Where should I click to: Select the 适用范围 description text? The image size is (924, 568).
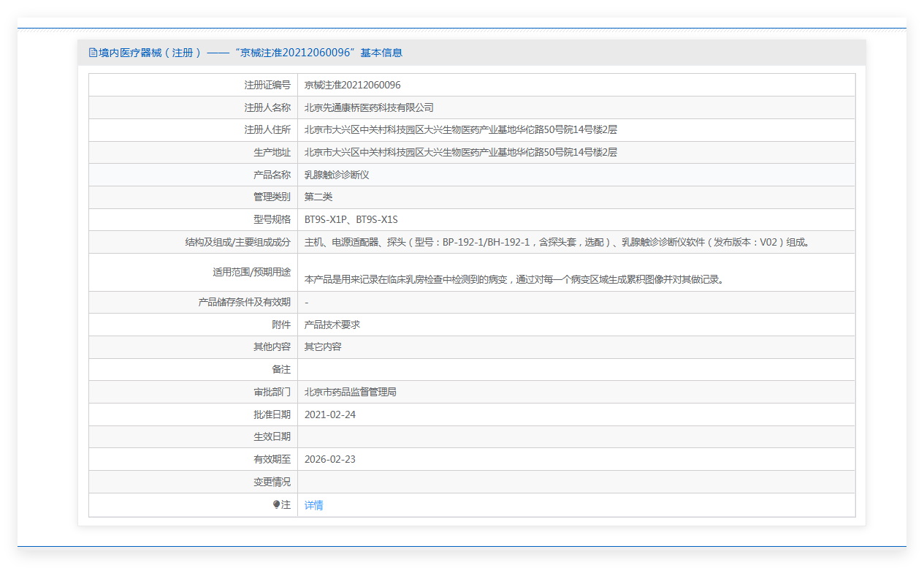(514, 279)
